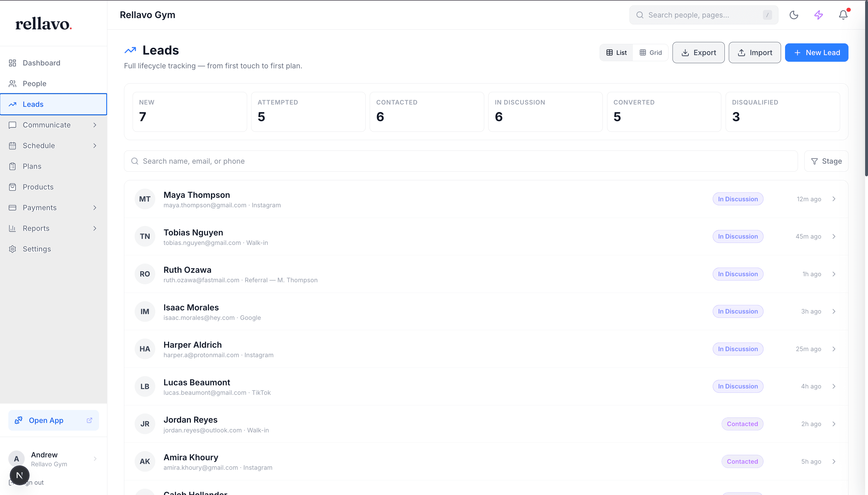
Task: Click the MT avatar for Maya Thompson
Action: tap(145, 199)
